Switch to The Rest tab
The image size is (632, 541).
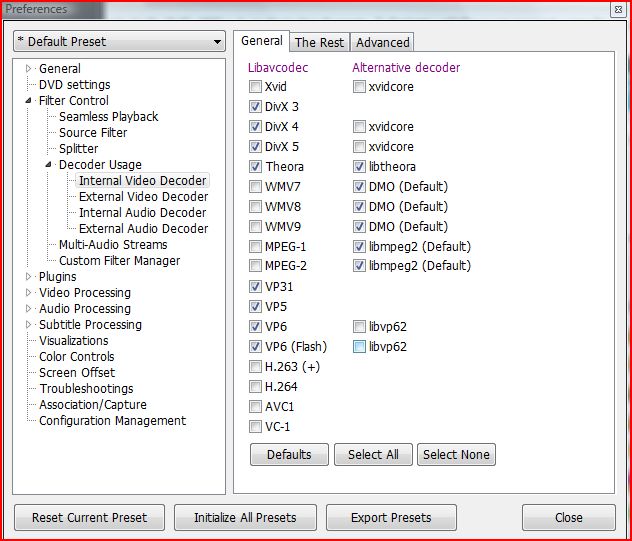coord(319,42)
